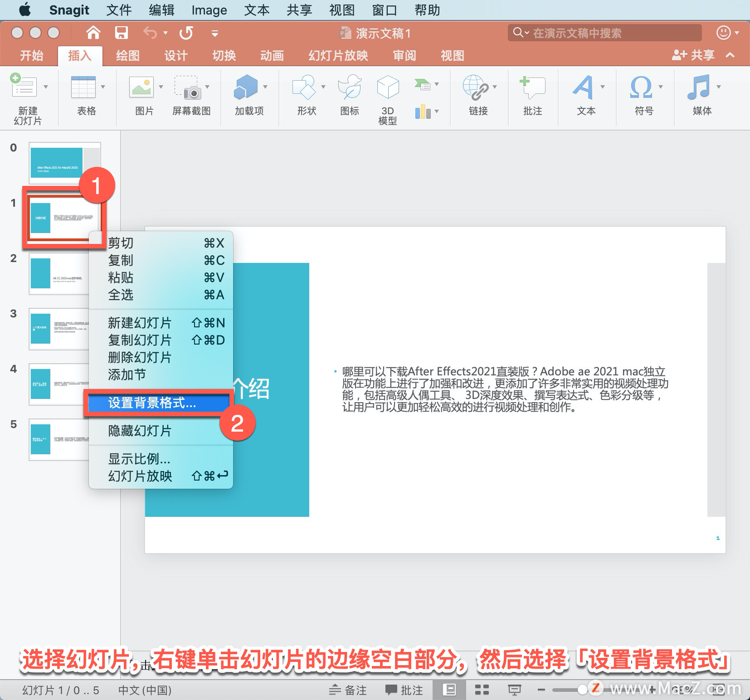Expand the Table dropdown arrow

click(x=103, y=87)
